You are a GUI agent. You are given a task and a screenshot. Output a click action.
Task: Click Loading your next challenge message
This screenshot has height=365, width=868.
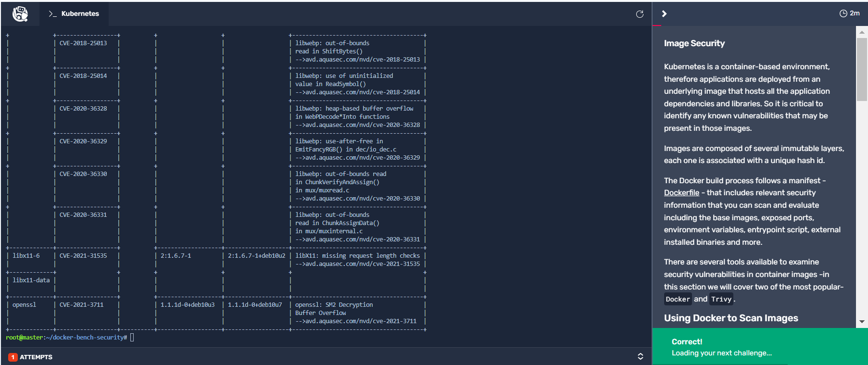pyautogui.click(x=721, y=353)
